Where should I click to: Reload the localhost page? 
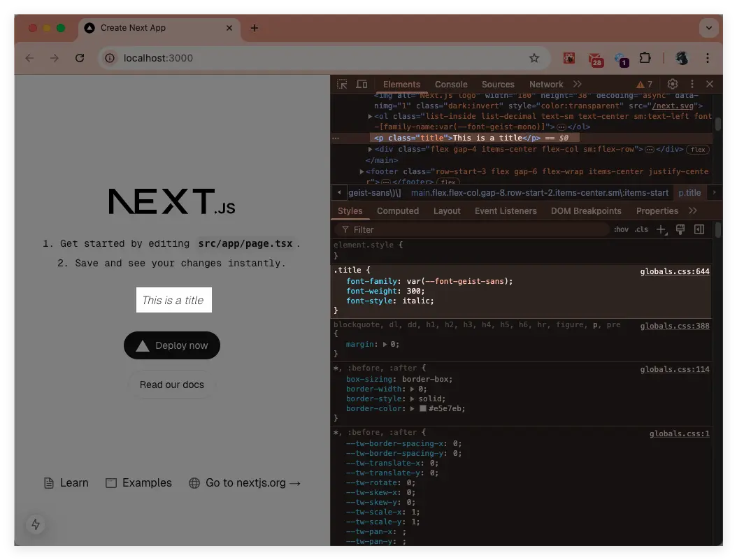coord(80,58)
